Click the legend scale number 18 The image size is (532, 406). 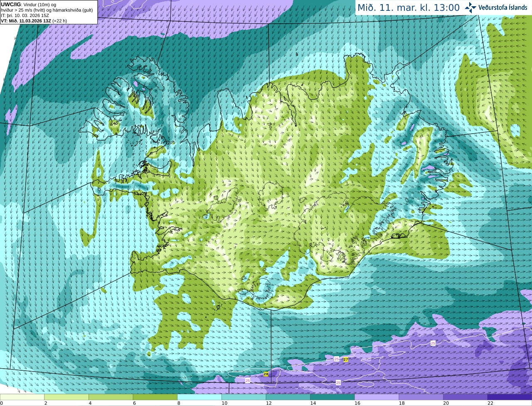pyautogui.click(x=402, y=403)
